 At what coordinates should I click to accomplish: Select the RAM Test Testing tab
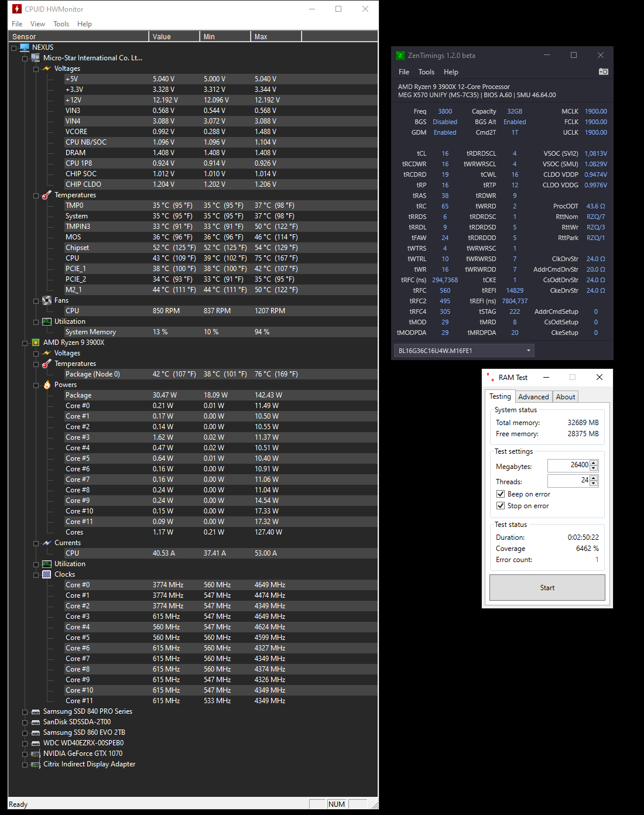pyautogui.click(x=500, y=396)
